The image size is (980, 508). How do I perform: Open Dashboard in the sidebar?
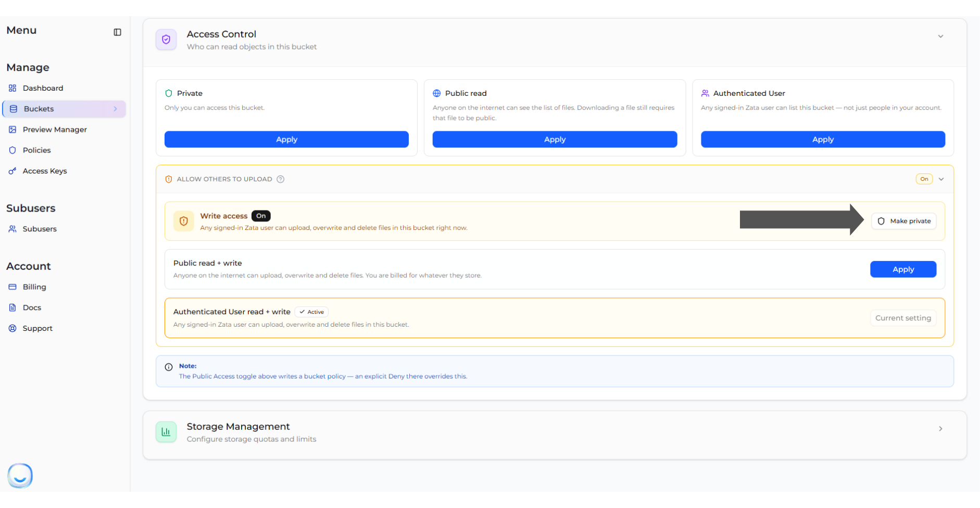(65, 88)
